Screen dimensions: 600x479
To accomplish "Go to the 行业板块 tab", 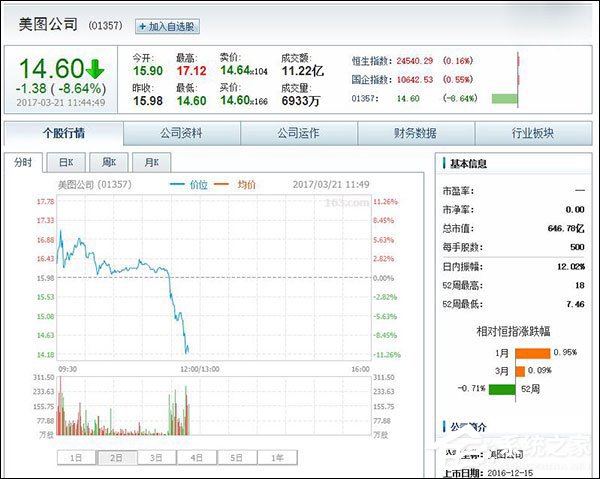I will coord(533,133).
